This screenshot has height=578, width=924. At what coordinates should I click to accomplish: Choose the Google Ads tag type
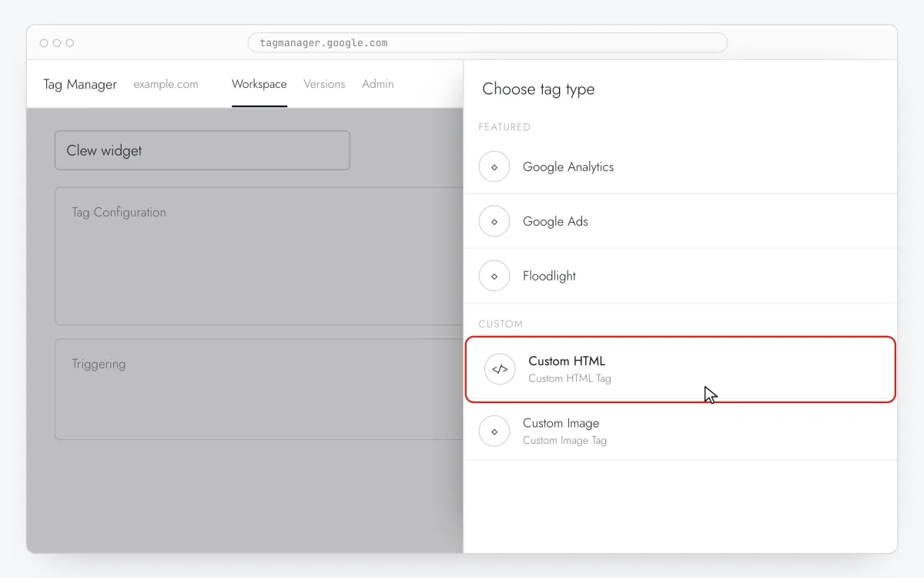681,221
